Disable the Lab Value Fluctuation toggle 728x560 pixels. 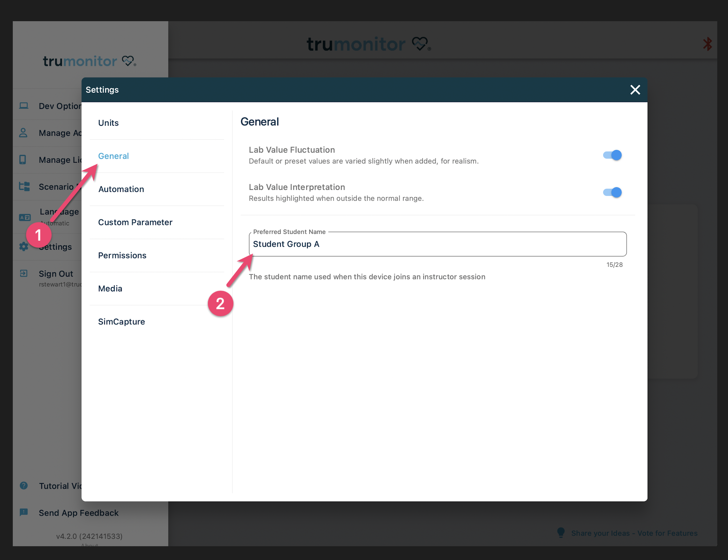point(612,155)
